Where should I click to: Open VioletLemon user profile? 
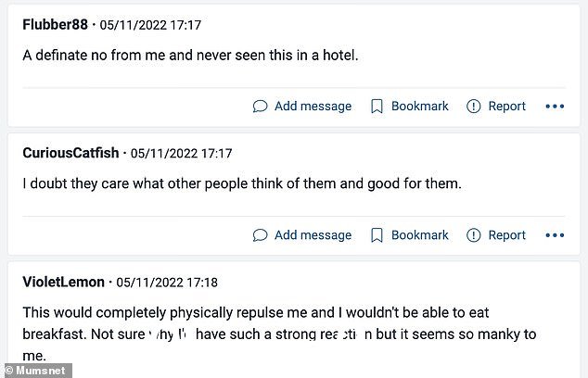[63, 282]
